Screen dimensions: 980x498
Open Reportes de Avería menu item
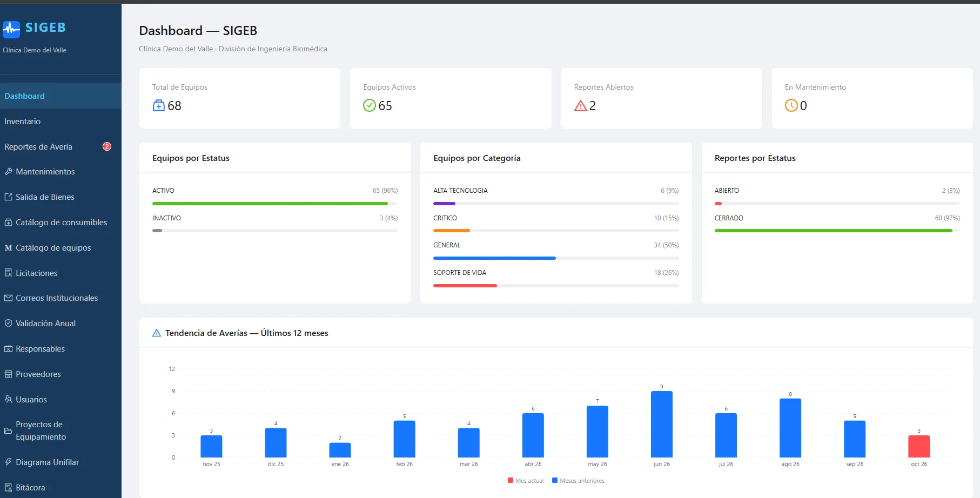pyautogui.click(x=61, y=147)
